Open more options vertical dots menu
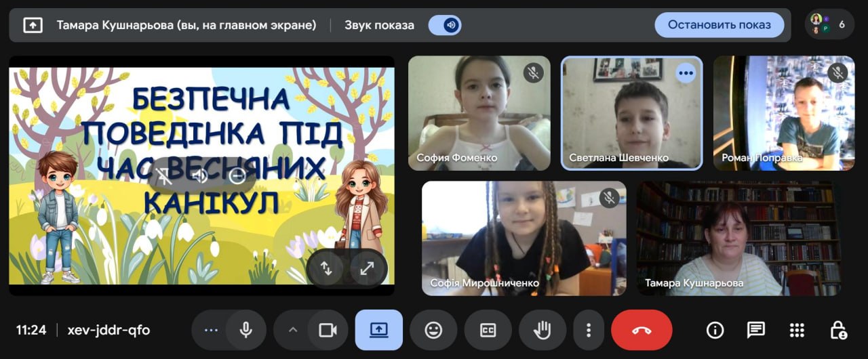 [588, 330]
